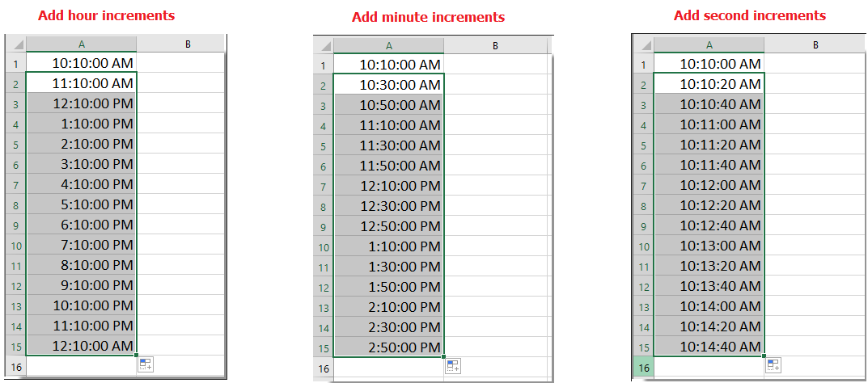Click cell 10:10:00 AM in second increments sheet
This screenshot has width=868, height=383.
709,64
